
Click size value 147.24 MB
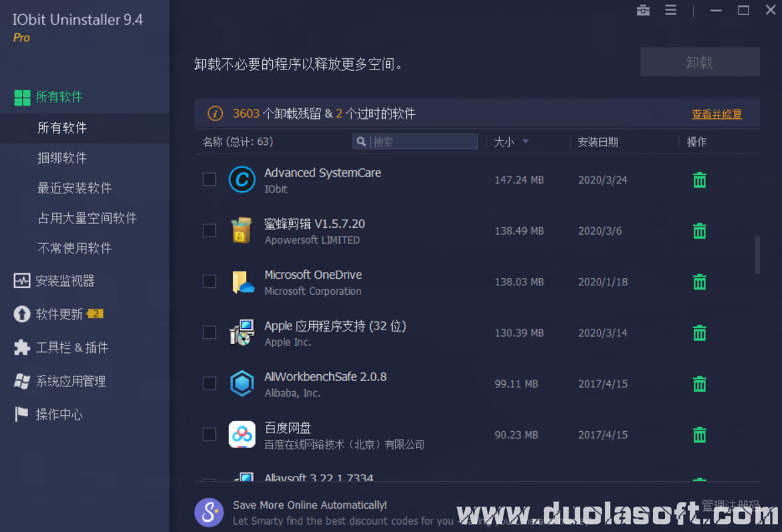(519, 180)
